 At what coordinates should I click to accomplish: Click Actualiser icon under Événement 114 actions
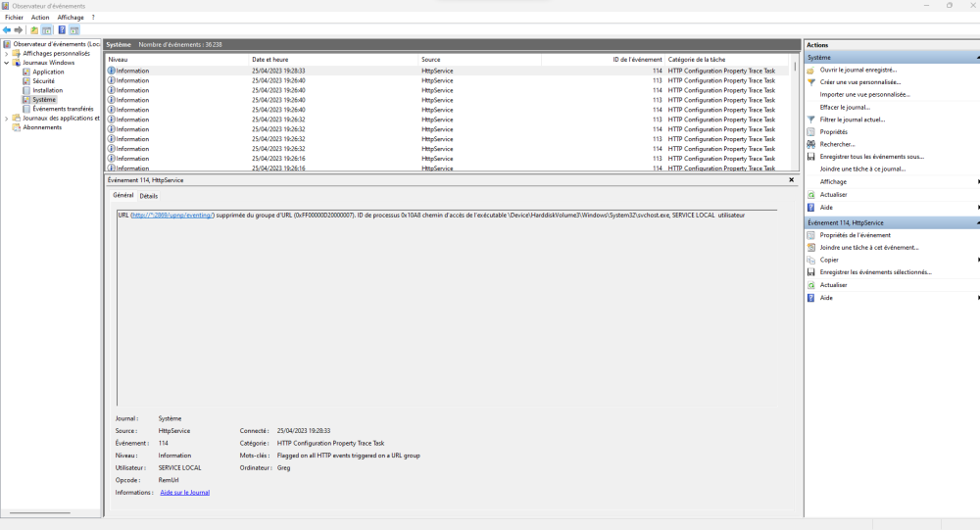pos(811,285)
